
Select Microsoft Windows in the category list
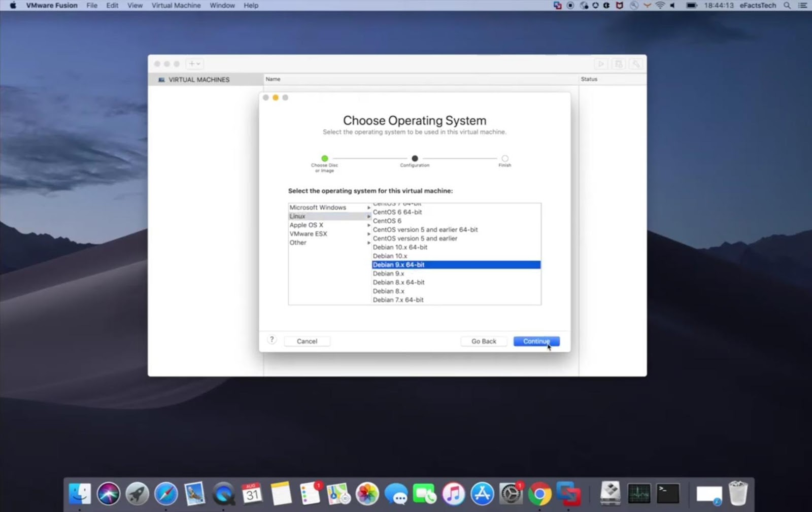330,208
